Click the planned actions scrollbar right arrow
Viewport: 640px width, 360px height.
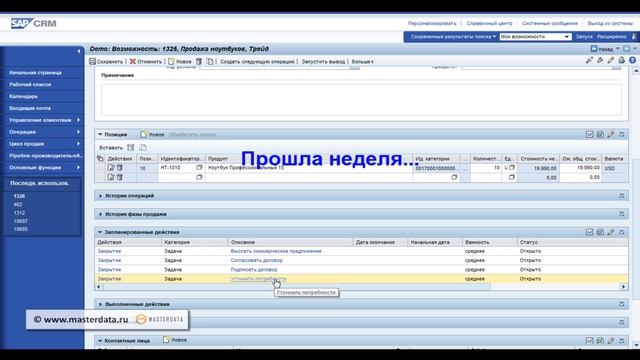click(x=624, y=287)
